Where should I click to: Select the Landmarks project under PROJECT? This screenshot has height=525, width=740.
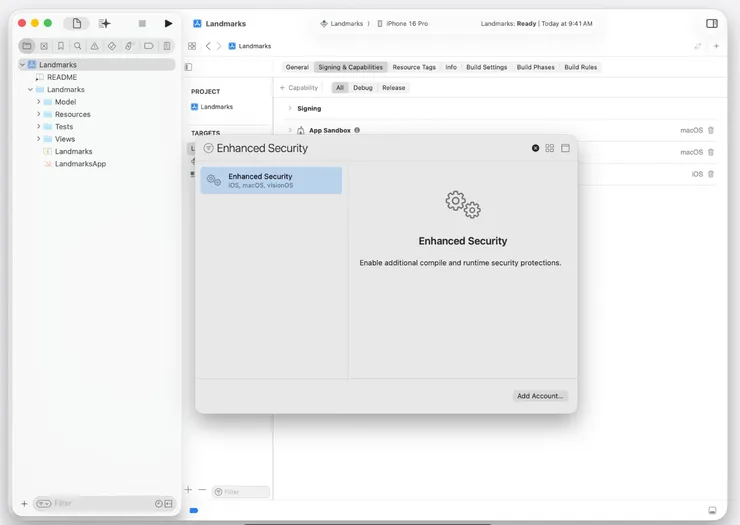(212, 107)
